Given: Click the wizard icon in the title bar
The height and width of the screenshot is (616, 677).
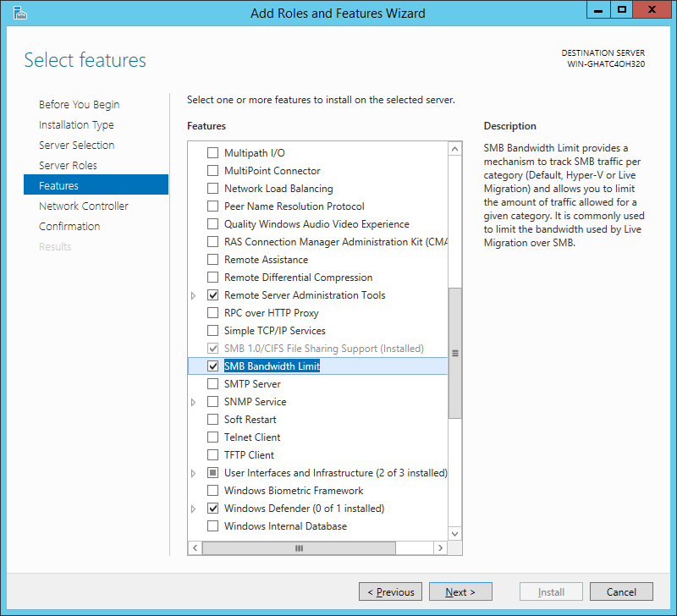Looking at the screenshot, I should tap(19, 13).
